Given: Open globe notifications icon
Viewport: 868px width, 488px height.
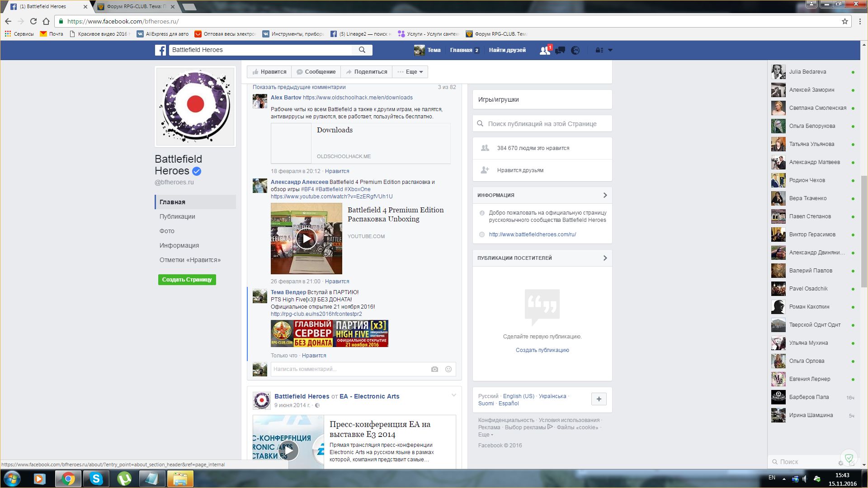Looking at the screenshot, I should (x=575, y=50).
